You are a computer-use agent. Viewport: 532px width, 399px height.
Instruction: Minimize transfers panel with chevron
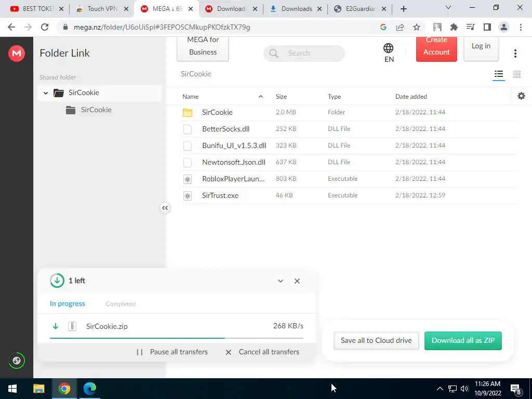click(x=280, y=281)
